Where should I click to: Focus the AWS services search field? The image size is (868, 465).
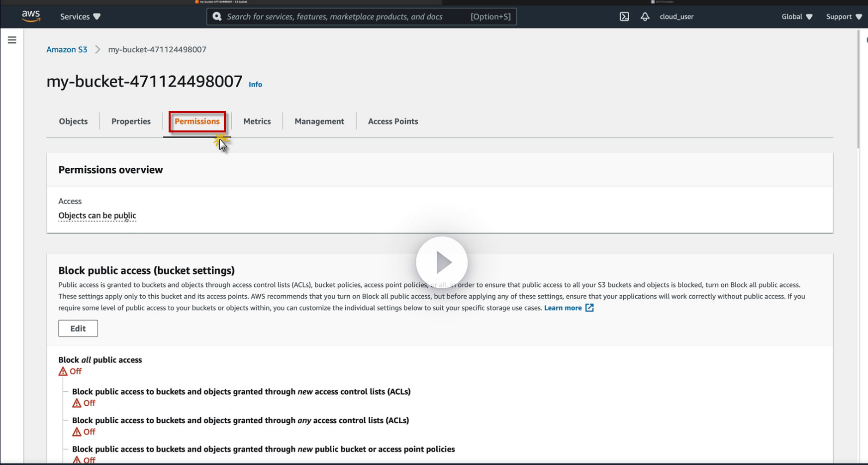pyautogui.click(x=362, y=16)
